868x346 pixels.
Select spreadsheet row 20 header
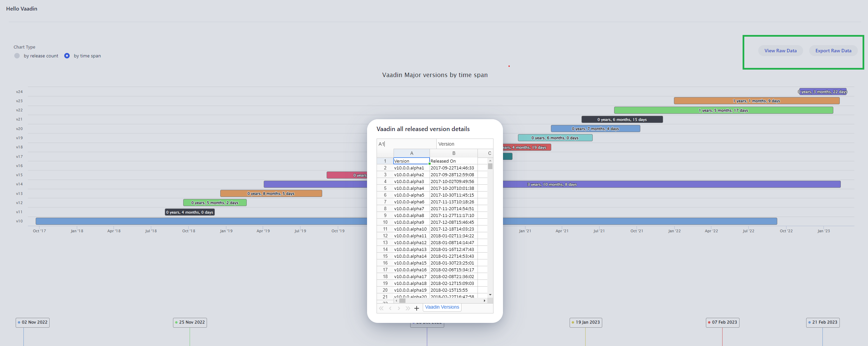pyautogui.click(x=385, y=290)
